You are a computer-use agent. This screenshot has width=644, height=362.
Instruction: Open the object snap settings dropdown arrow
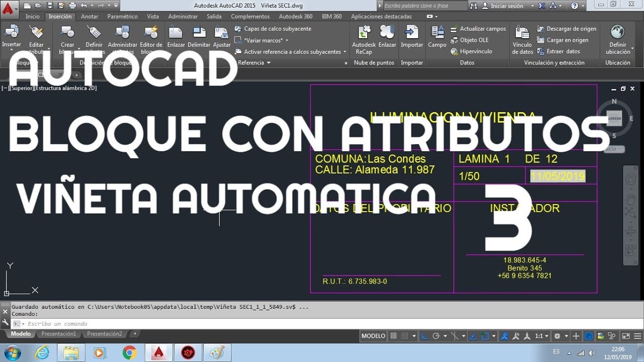(494, 336)
